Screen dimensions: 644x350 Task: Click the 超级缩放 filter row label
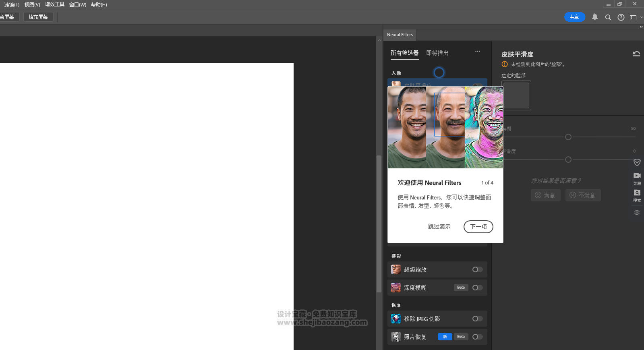point(415,270)
